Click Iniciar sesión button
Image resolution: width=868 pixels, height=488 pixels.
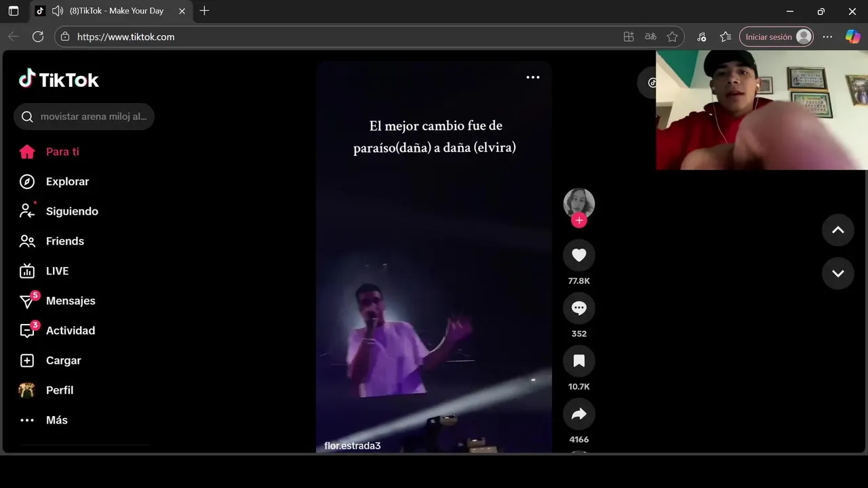(x=776, y=37)
